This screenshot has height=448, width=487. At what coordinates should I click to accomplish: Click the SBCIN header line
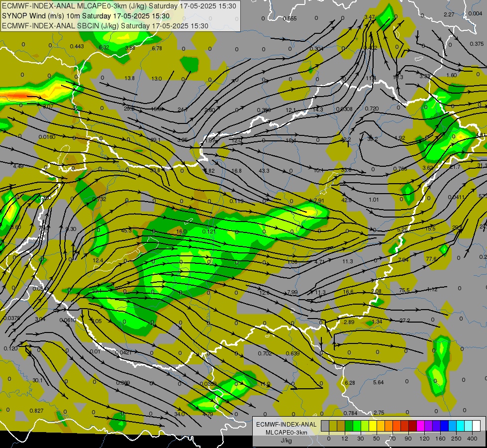point(105,26)
